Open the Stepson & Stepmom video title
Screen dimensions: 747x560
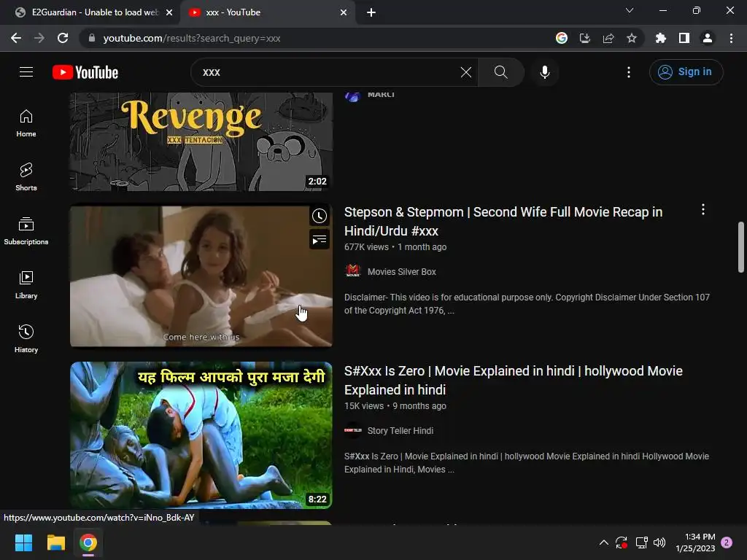(503, 222)
